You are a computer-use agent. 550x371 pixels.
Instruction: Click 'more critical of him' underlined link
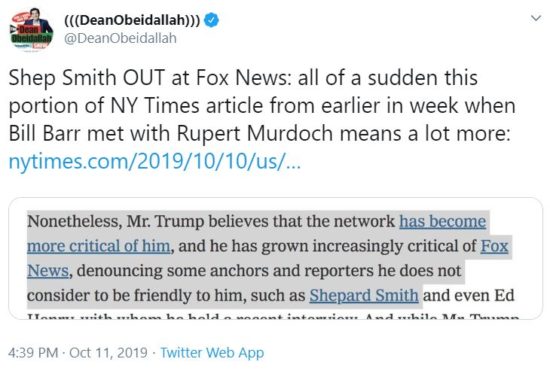99,246
